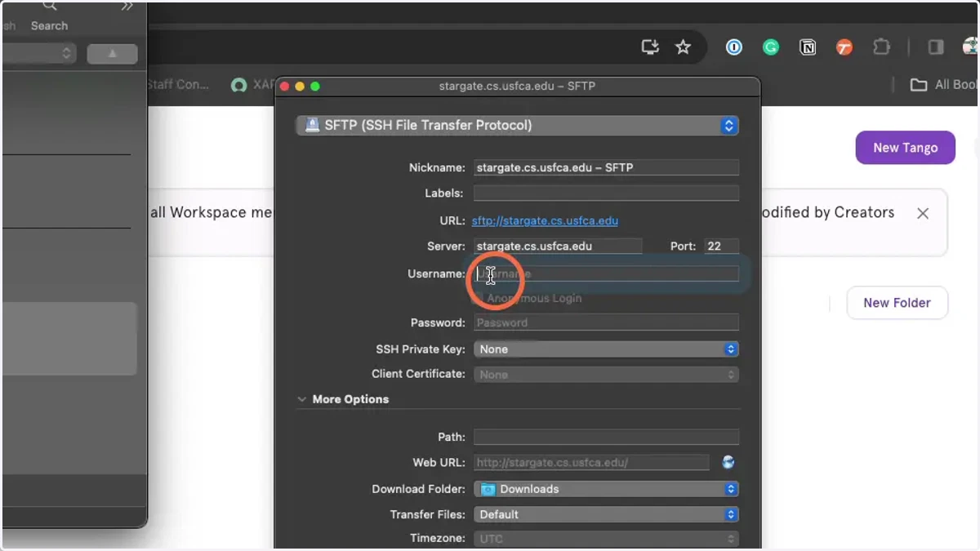This screenshot has width=980, height=551.
Task: Toggle the Anonymous Login checkbox
Action: click(x=478, y=299)
